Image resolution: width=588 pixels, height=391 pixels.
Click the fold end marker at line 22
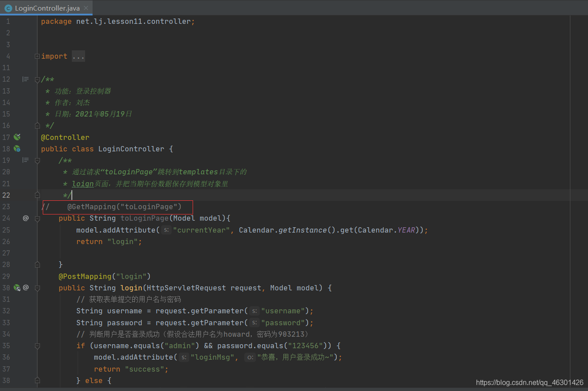pos(37,195)
